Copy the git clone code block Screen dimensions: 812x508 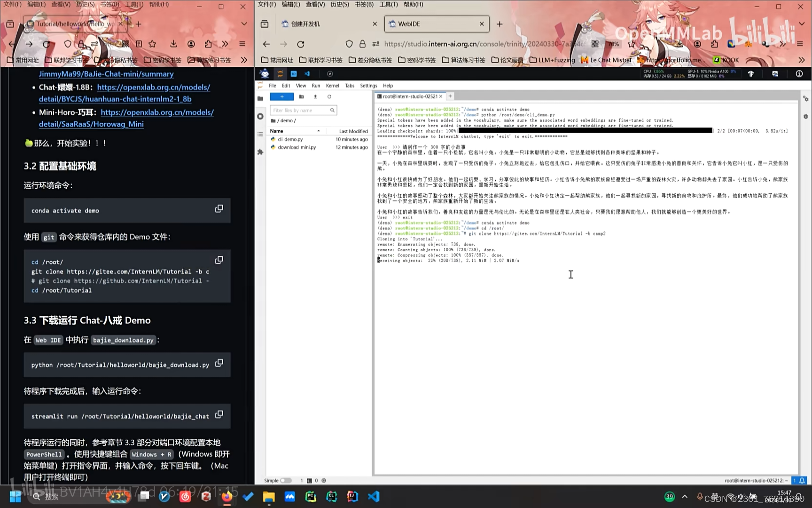pos(219,260)
